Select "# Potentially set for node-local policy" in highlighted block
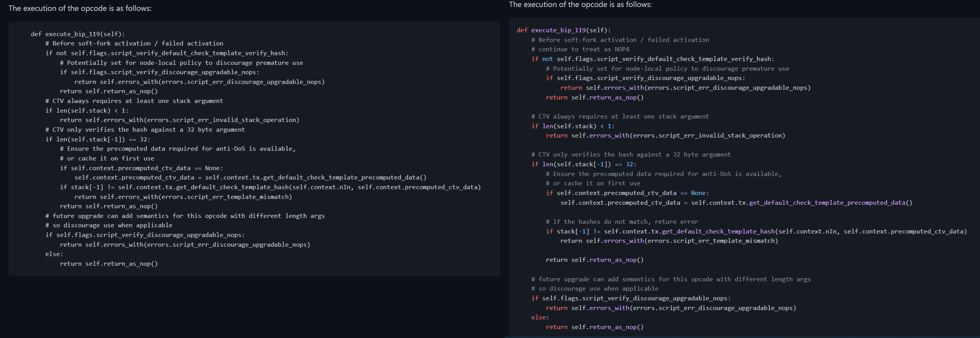Screen dimensions: 980x338 point(667,69)
